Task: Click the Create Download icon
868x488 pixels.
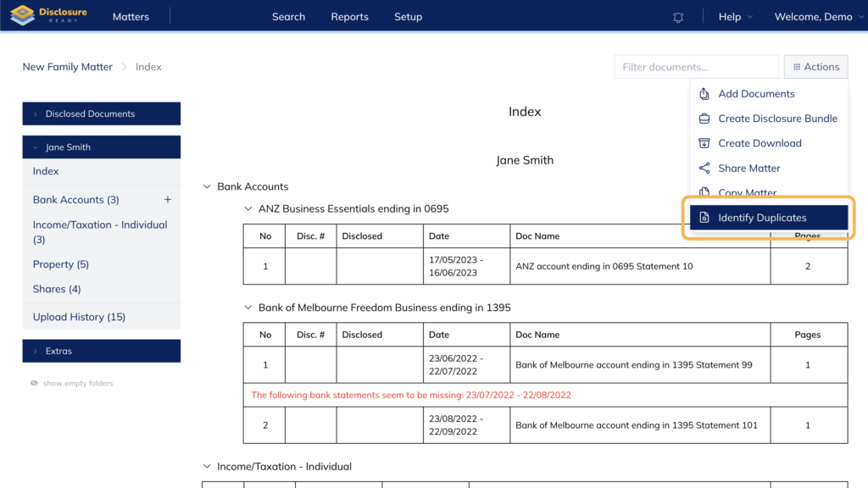Action: [704, 143]
